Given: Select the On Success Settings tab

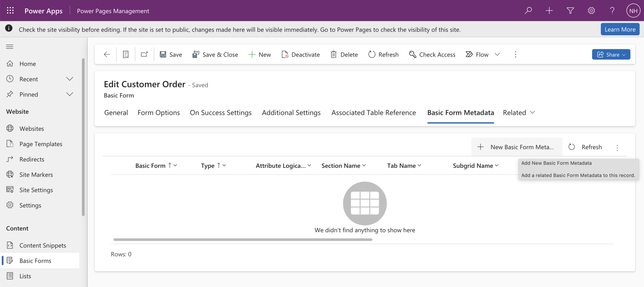Looking at the screenshot, I should [x=221, y=112].
